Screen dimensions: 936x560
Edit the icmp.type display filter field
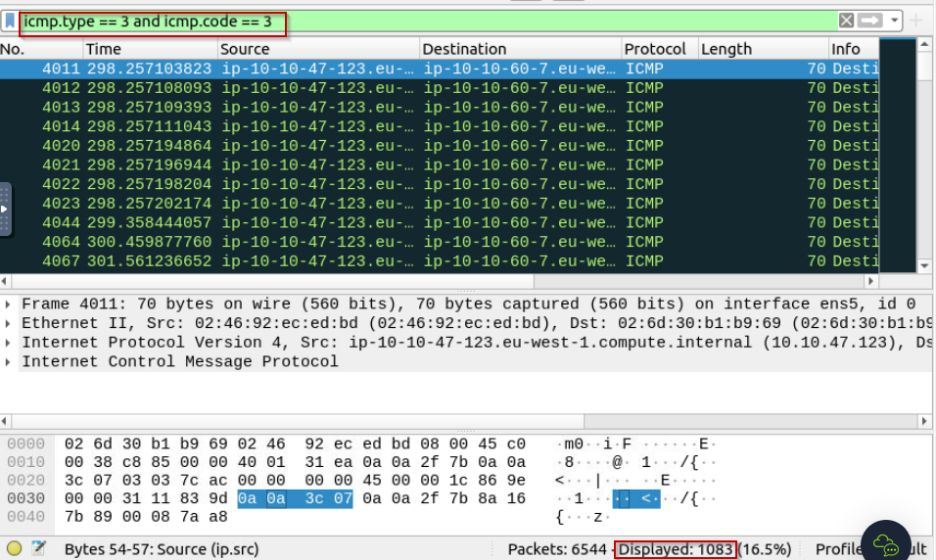coord(430,21)
